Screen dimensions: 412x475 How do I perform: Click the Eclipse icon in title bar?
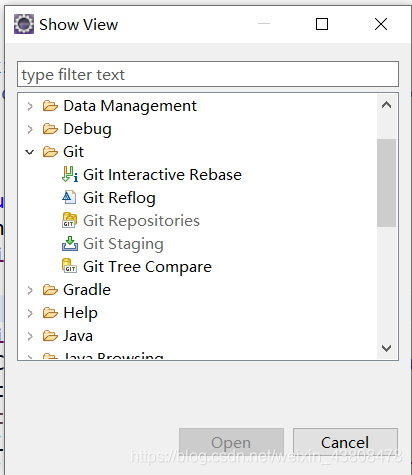24,24
